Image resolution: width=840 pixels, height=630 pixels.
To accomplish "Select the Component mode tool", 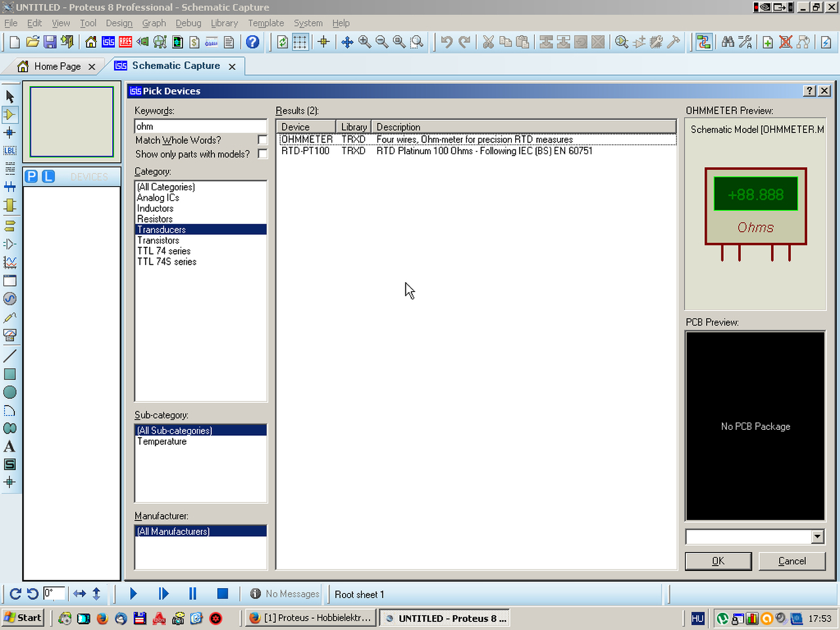I will (10, 114).
